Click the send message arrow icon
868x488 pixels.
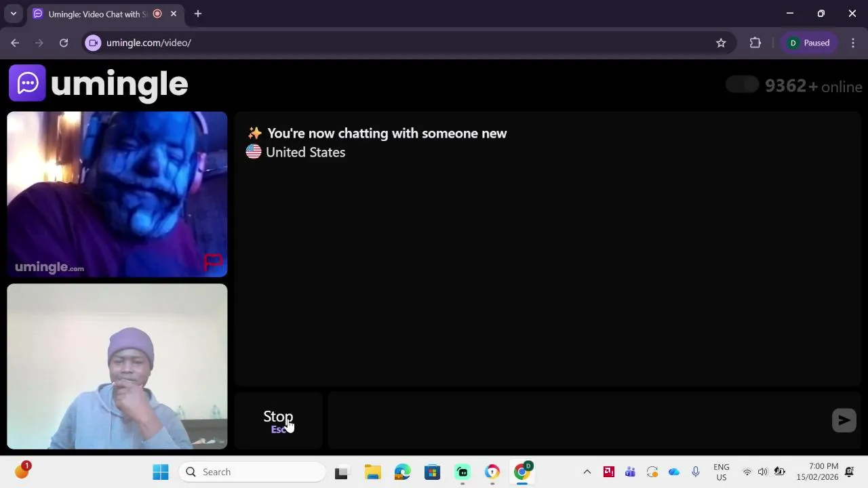[x=844, y=420]
